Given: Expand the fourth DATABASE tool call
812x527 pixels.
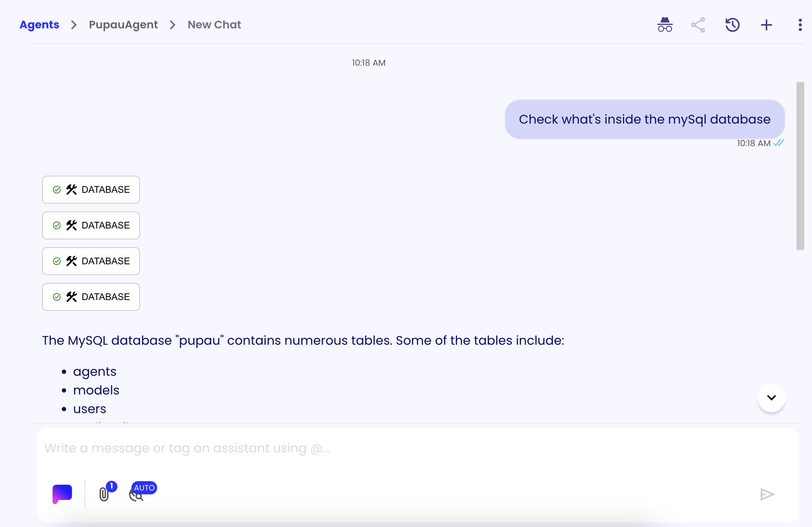Looking at the screenshot, I should point(91,297).
